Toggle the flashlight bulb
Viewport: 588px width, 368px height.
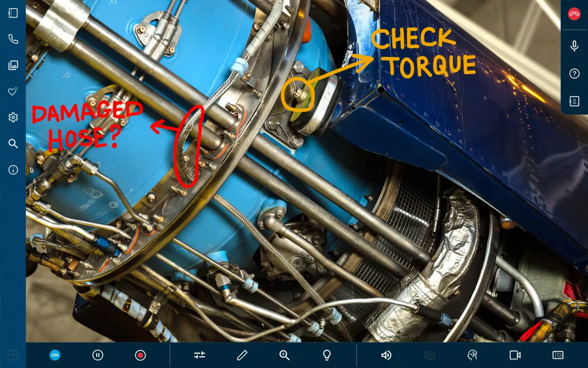[x=327, y=355]
